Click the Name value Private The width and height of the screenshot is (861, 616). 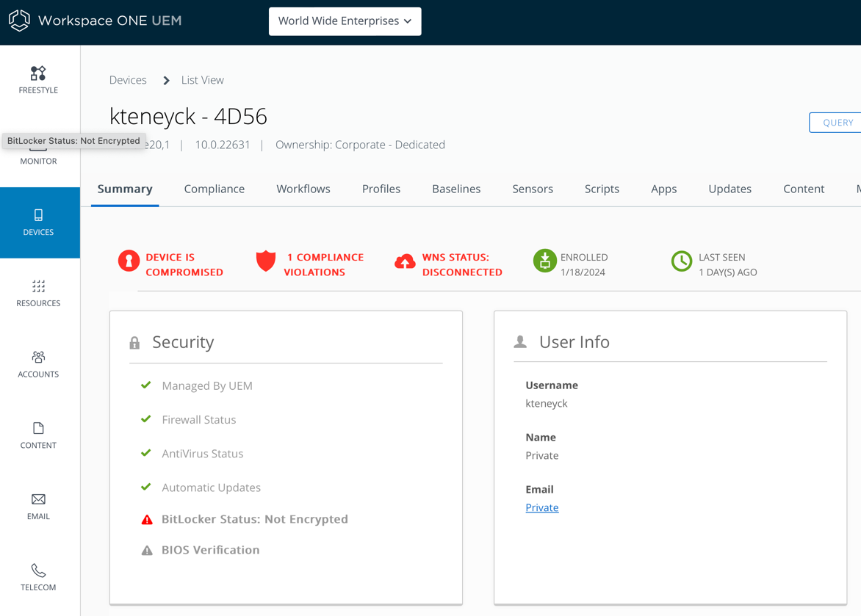(x=542, y=456)
